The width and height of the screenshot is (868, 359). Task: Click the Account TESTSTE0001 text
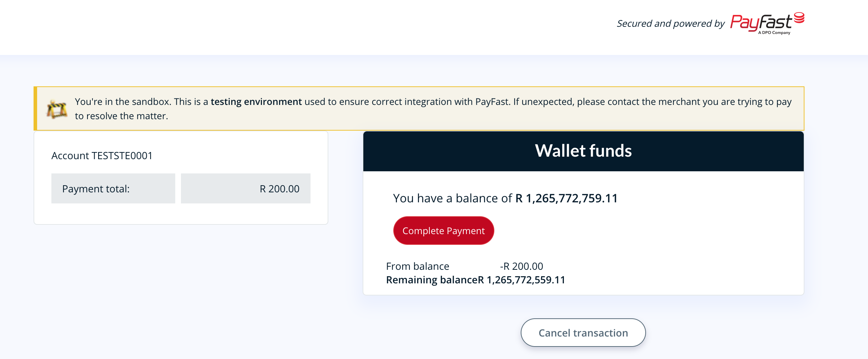pyautogui.click(x=102, y=156)
